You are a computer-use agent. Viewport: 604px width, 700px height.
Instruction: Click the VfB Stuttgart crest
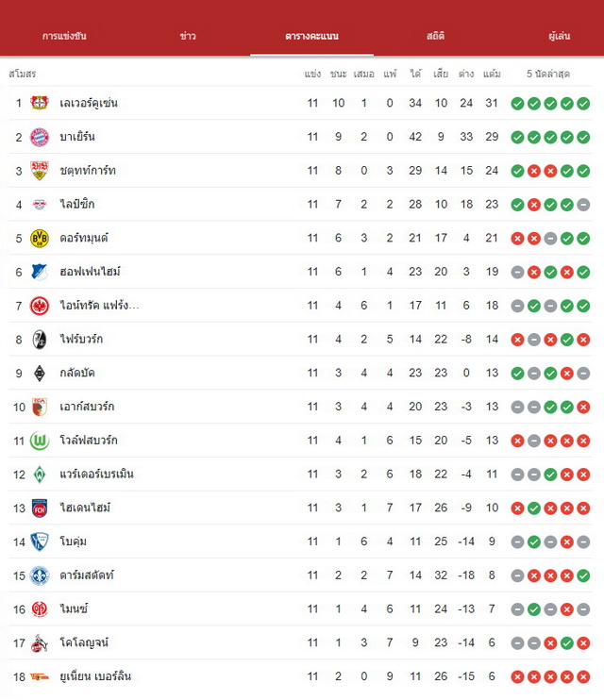point(40,171)
